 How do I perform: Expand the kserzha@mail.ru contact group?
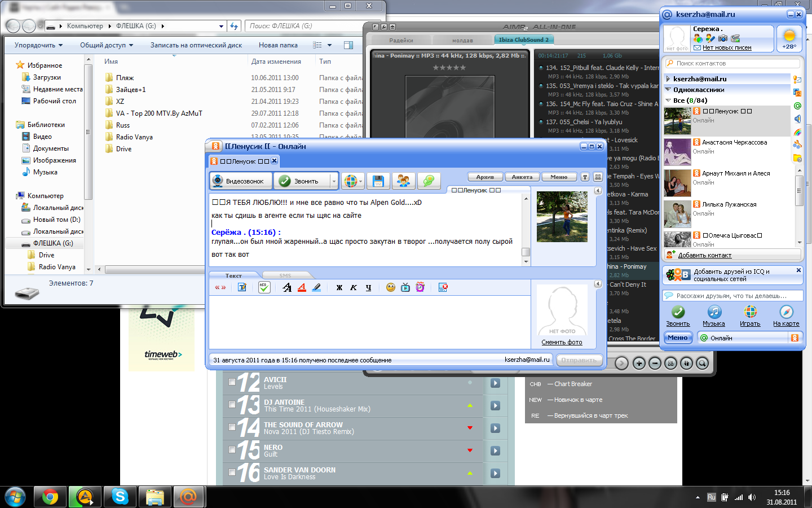click(668, 79)
